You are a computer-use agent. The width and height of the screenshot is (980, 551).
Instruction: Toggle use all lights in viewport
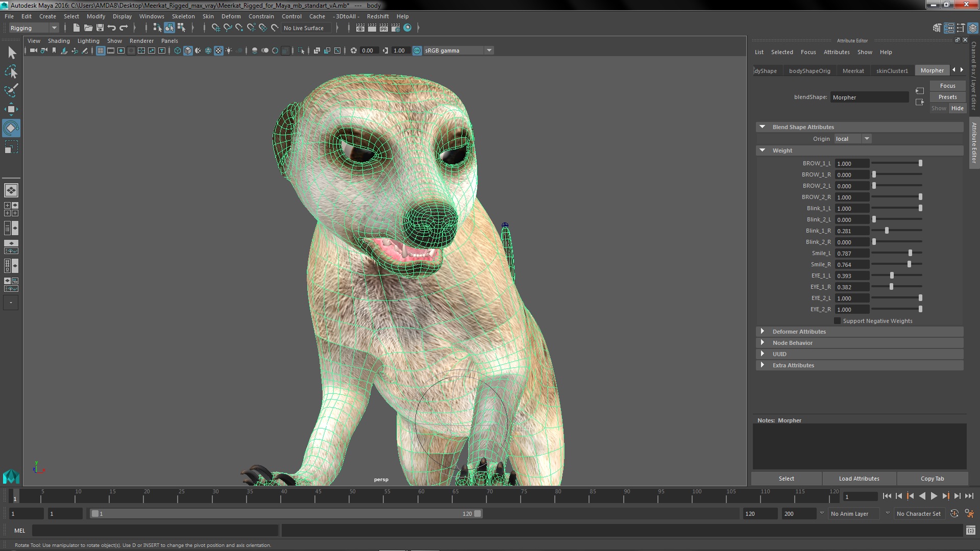point(229,51)
